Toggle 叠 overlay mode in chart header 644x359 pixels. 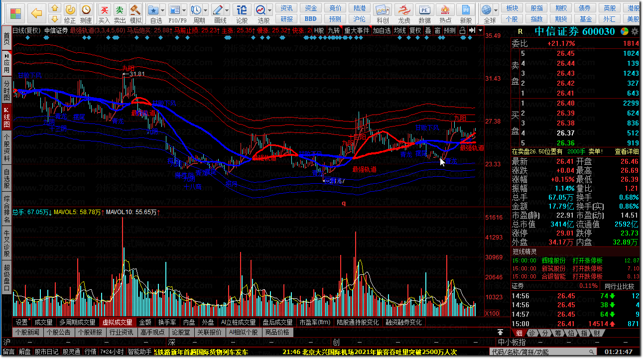(428, 30)
